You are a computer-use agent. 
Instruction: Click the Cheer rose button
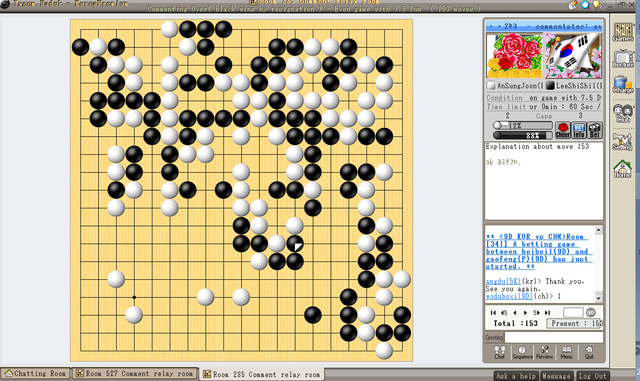[562, 130]
